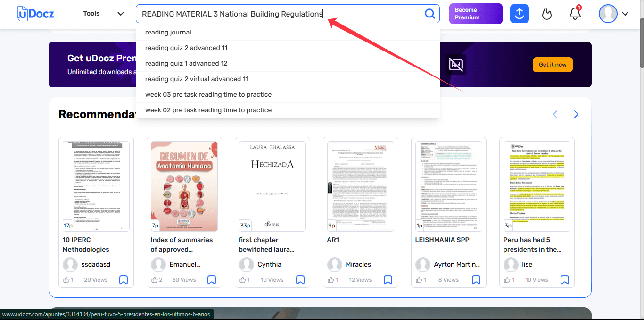
Task: Open the upload document icon
Action: (519, 14)
